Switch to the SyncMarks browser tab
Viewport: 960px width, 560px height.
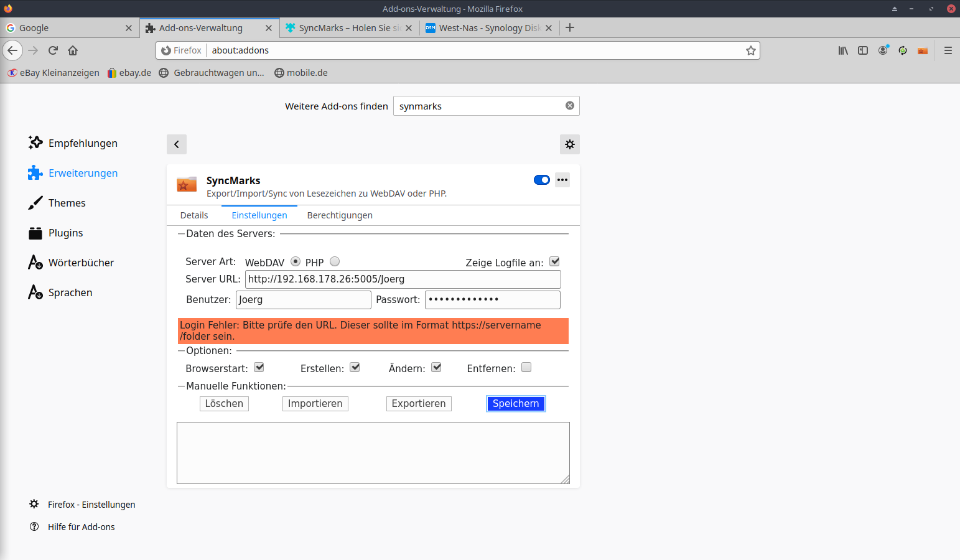pos(349,28)
